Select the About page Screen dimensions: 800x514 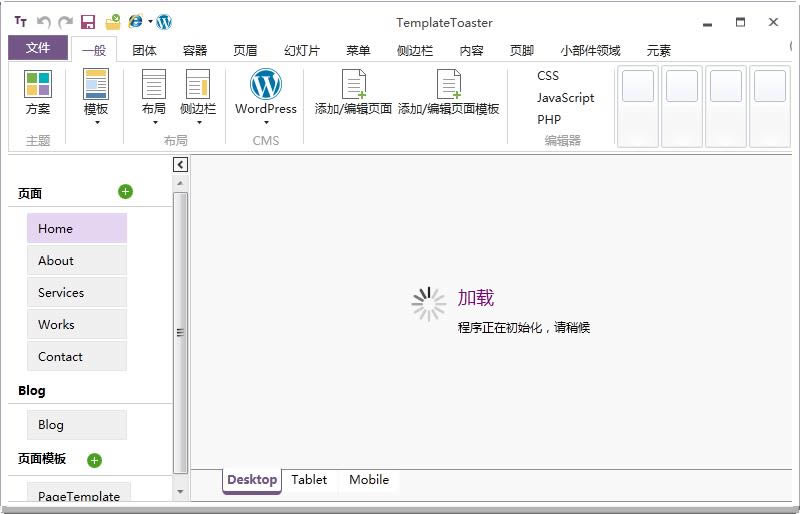pyautogui.click(x=77, y=260)
